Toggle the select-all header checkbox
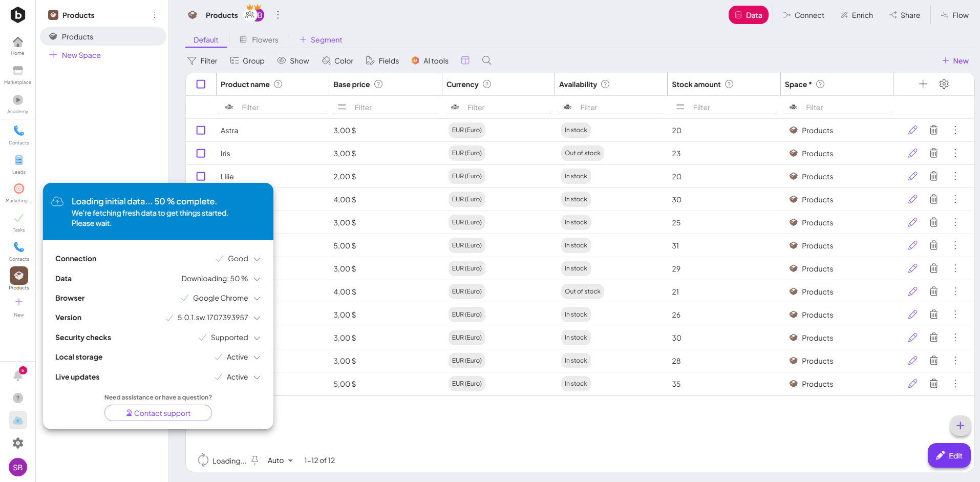 click(201, 84)
